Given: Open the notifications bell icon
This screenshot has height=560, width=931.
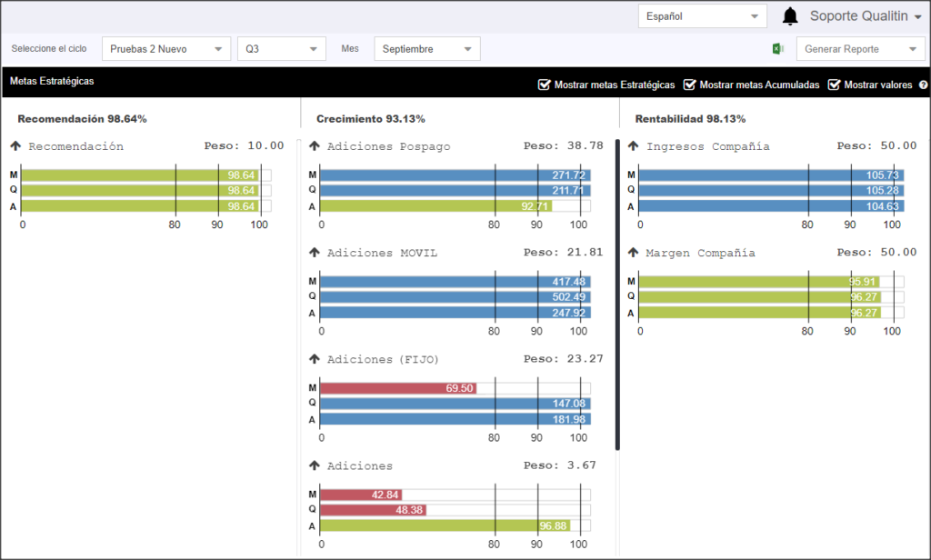Looking at the screenshot, I should [x=790, y=16].
